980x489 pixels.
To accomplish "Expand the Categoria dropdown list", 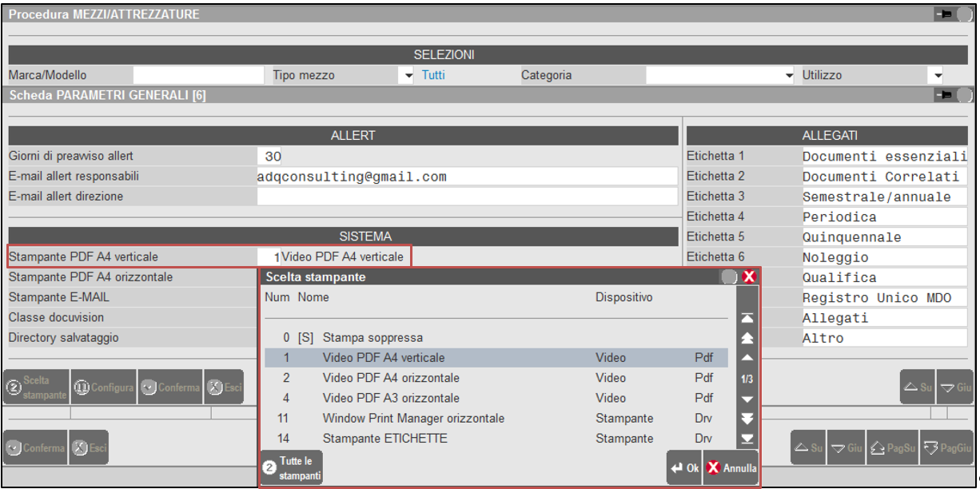I will [x=789, y=76].
